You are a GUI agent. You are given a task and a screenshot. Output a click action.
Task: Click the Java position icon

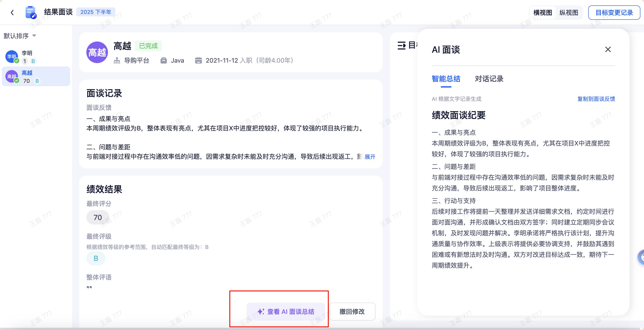(x=163, y=60)
